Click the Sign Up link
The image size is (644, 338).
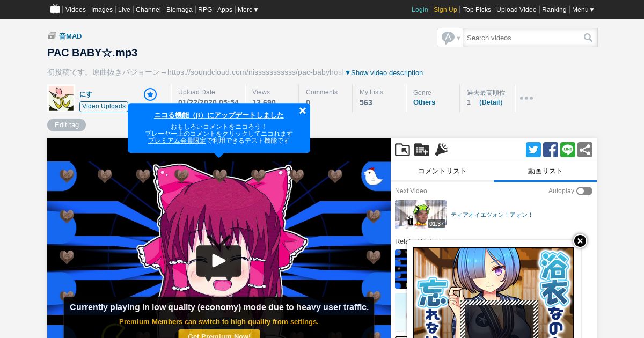pyautogui.click(x=445, y=10)
